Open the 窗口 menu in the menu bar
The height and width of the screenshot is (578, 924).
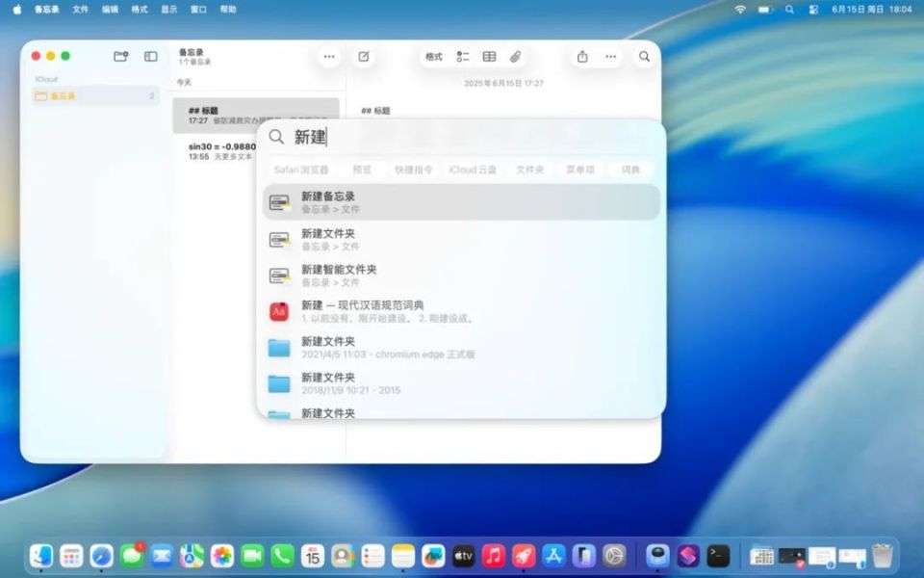pyautogui.click(x=198, y=10)
